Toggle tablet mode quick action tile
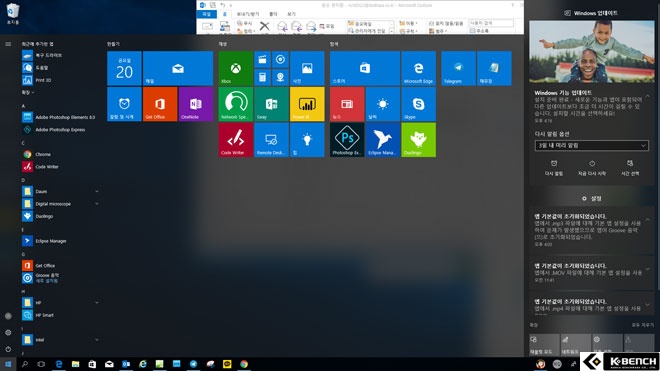The width and height of the screenshot is (660, 371). pyautogui.click(x=544, y=344)
